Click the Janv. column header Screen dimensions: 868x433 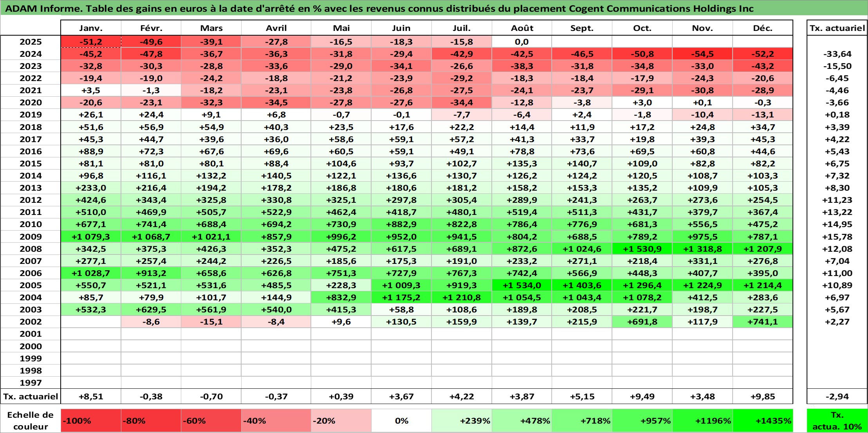[x=91, y=28]
